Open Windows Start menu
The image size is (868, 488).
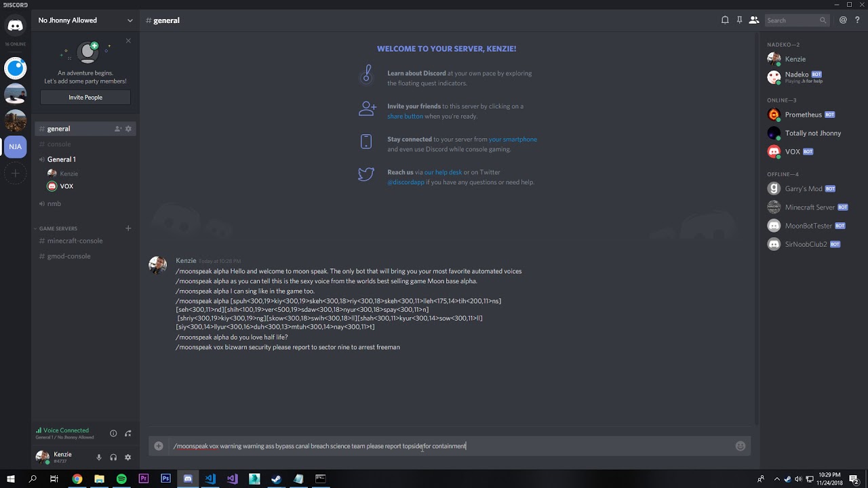coord(11,479)
